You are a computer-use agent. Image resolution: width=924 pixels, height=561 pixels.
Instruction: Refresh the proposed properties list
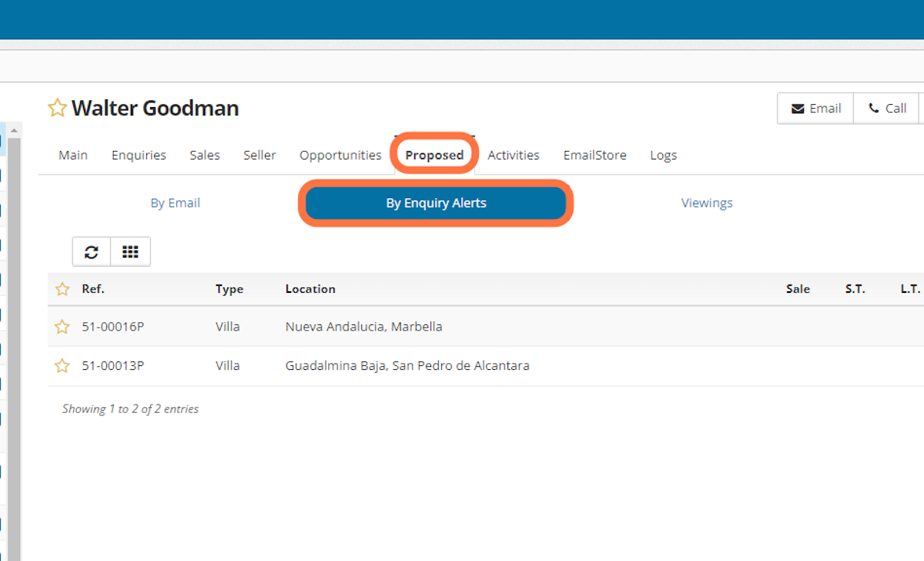coord(91,251)
